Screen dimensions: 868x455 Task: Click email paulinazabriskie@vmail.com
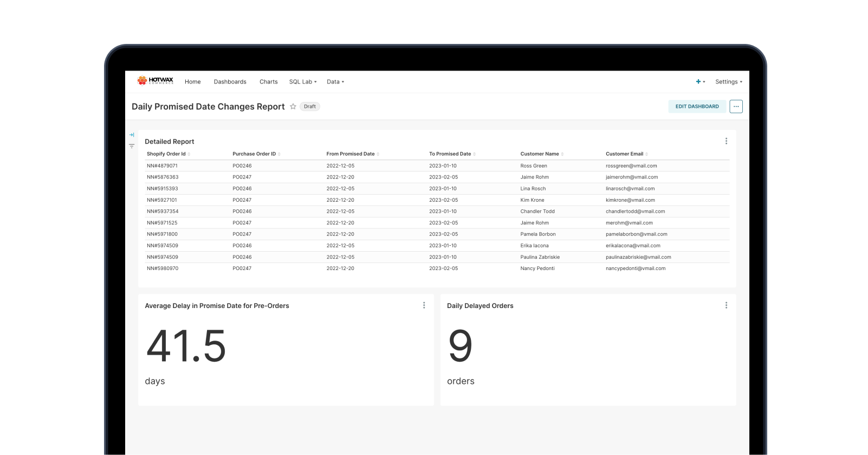[638, 257]
